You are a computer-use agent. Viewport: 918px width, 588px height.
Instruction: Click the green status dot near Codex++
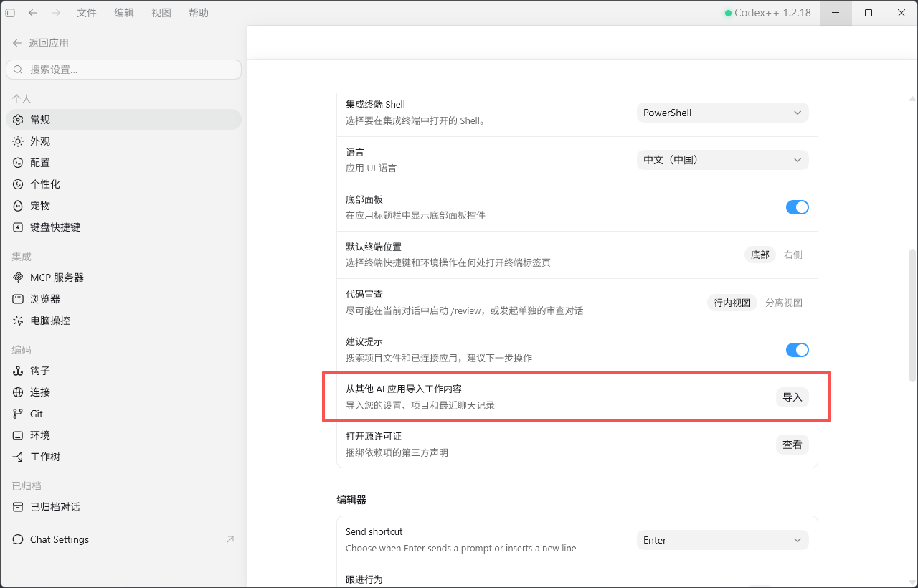pos(728,13)
